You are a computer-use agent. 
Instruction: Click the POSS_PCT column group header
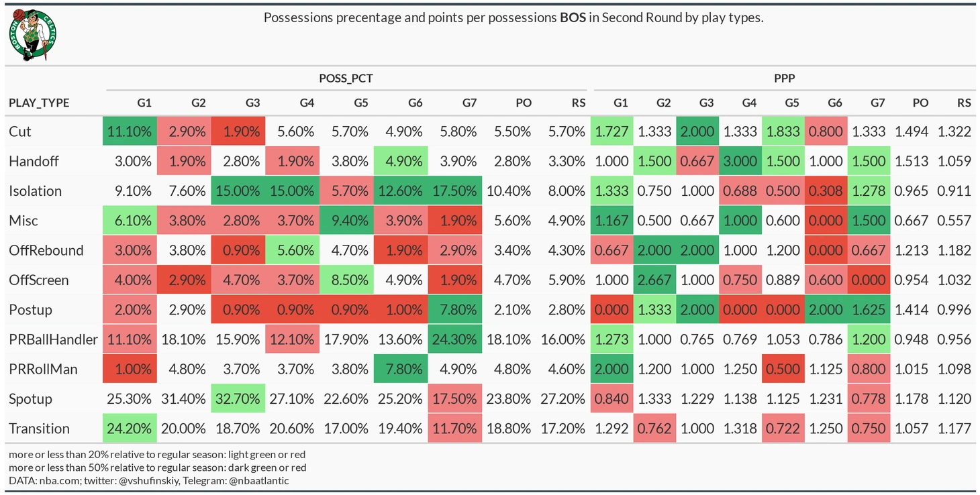coord(346,78)
